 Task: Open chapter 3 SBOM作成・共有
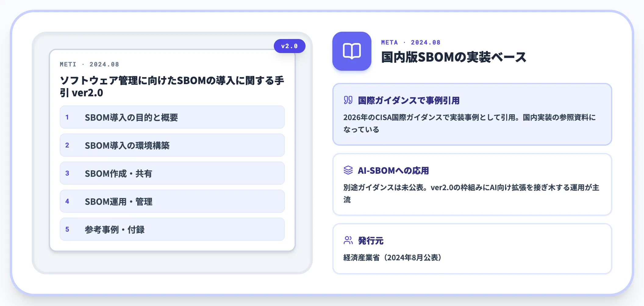point(172,173)
